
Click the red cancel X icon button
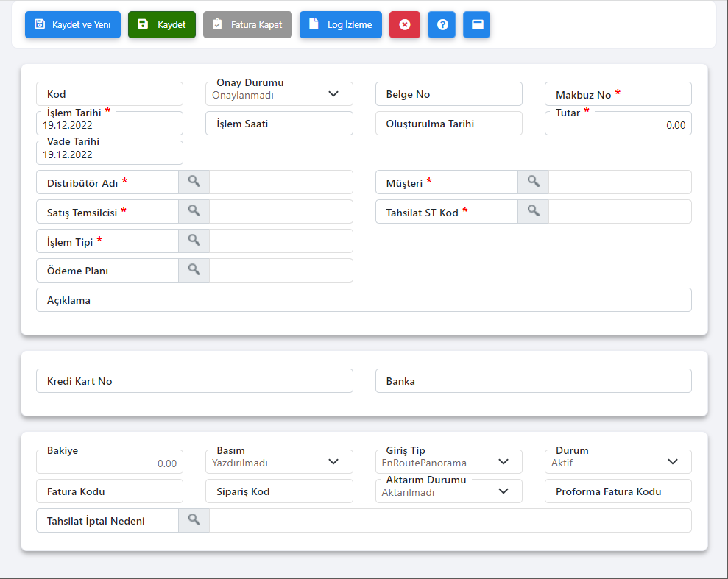404,24
